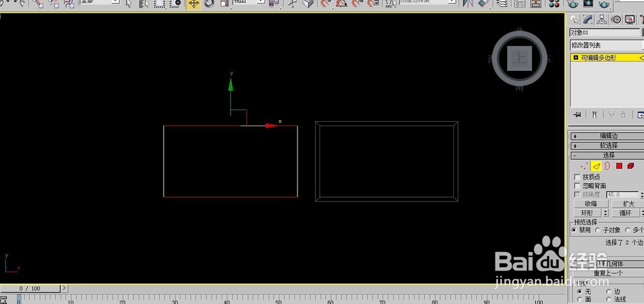Screen dimensions: 644x304
Task: Choose the 无 constraint radio button
Action: [580, 291]
